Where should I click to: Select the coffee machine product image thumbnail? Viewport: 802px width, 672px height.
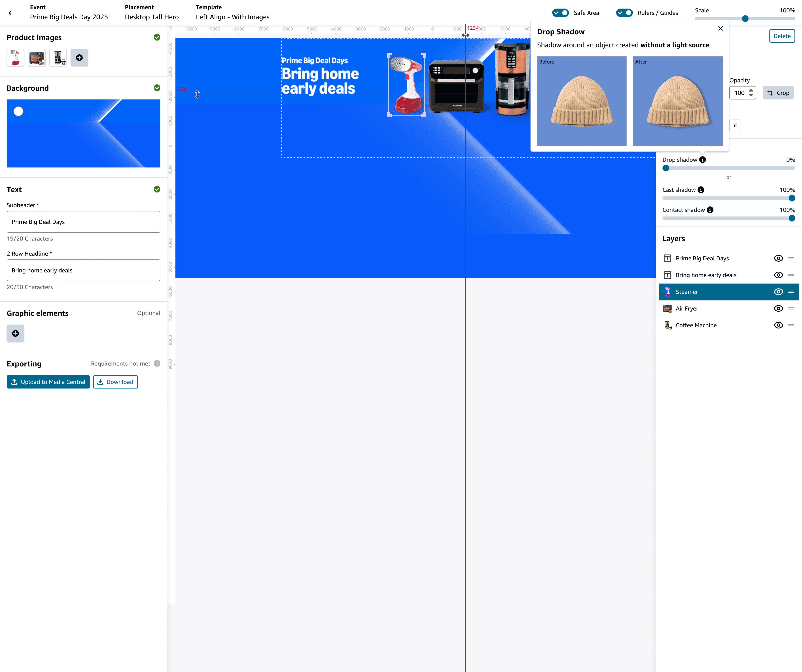point(58,58)
